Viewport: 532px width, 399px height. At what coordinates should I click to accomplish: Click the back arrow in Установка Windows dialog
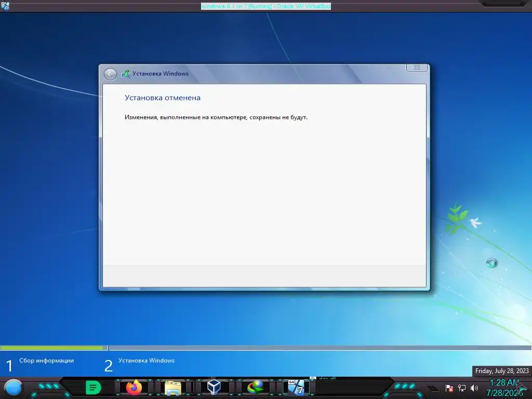tap(110, 74)
